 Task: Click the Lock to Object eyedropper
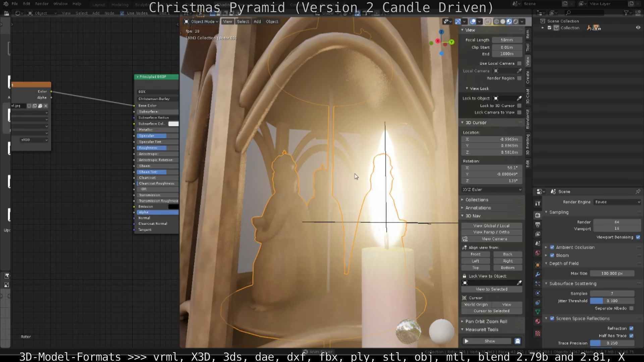pyautogui.click(x=519, y=98)
